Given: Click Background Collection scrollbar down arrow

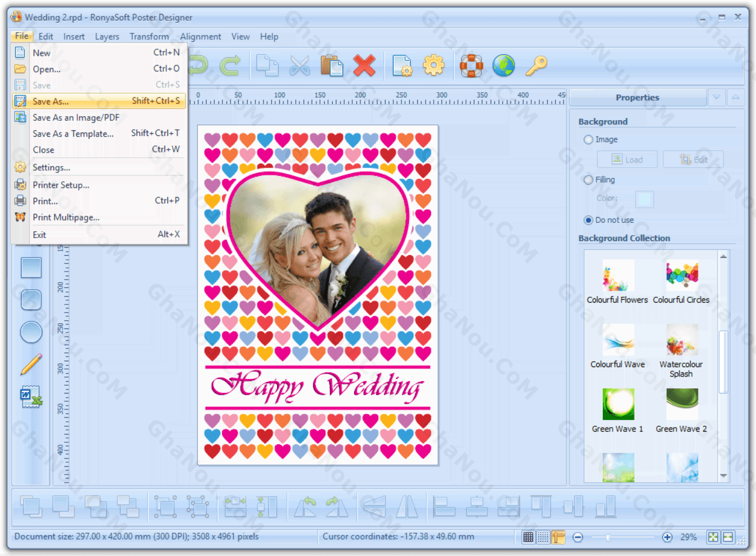Looking at the screenshot, I should tap(723, 476).
